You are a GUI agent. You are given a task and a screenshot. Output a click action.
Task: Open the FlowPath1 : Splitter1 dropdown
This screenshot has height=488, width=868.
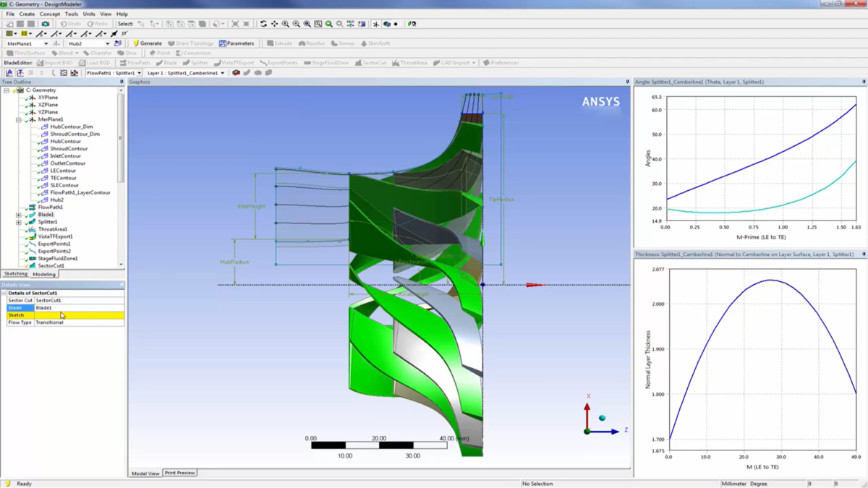pyautogui.click(x=139, y=73)
